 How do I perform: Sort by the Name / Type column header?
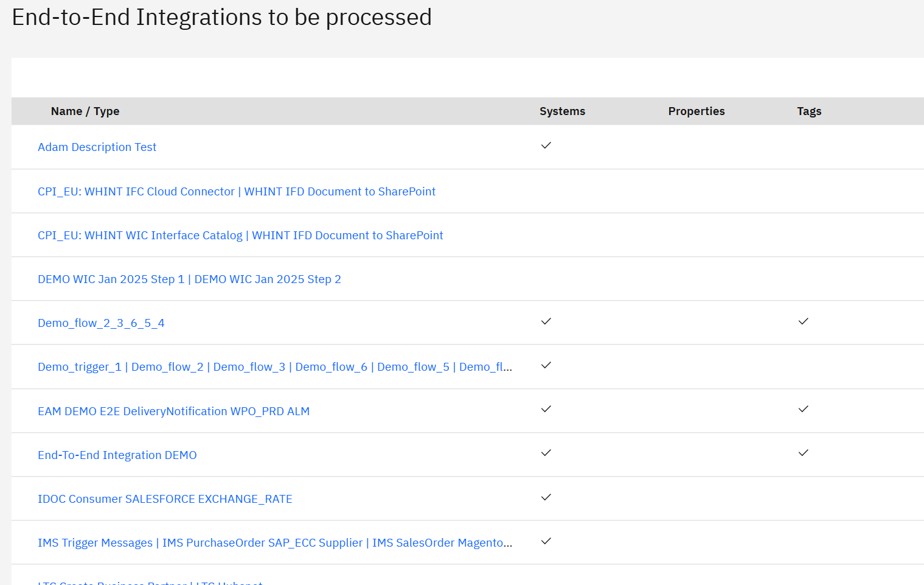(x=85, y=111)
